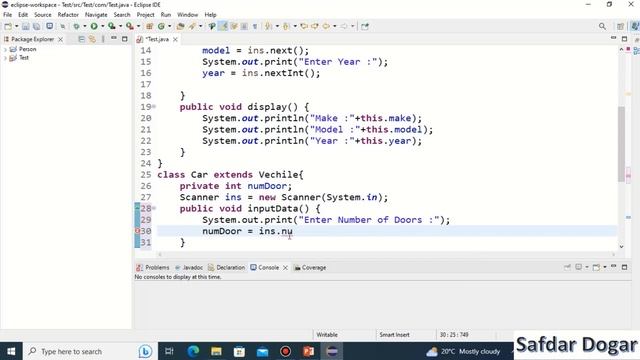Switch to the Problems tab
Screen dimensions: 640x360
click(153, 267)
